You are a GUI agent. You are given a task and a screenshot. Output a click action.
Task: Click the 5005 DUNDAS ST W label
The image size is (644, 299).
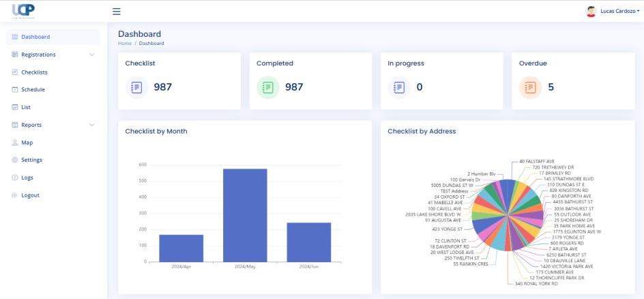pos(452,186)
